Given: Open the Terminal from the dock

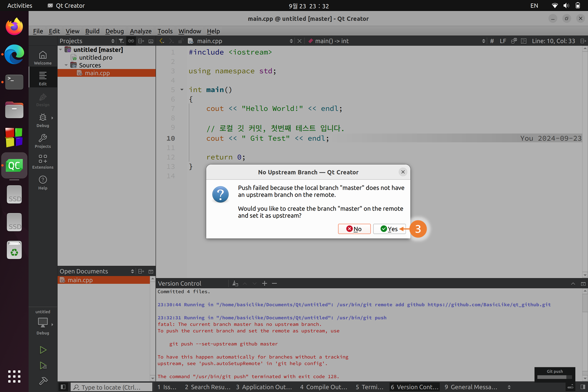Looking at the screenshot, I should pos(14,82).
